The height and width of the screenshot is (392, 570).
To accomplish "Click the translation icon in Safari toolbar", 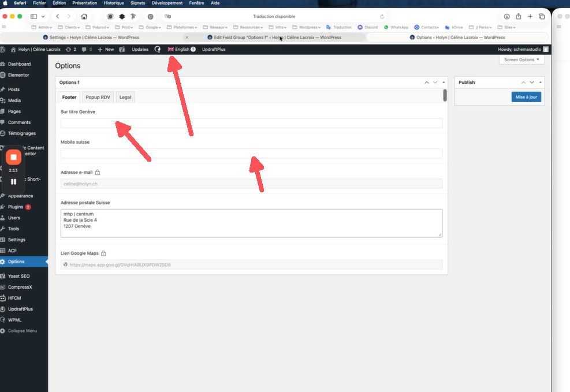I will [x=167, y=16].
